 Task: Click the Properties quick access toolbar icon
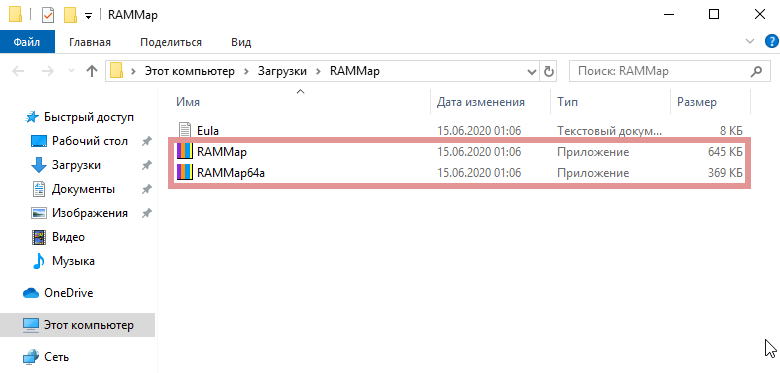[x=48, y=15]
